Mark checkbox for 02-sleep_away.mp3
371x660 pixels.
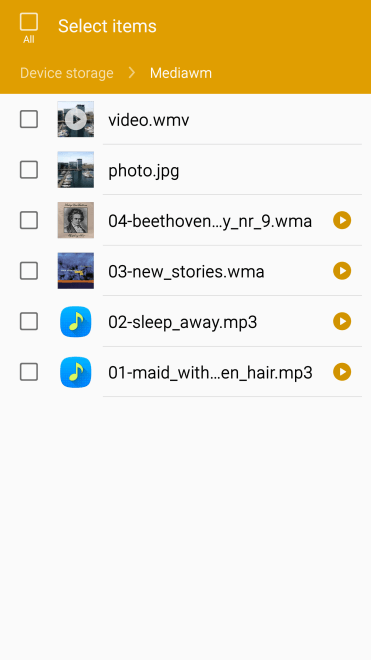(29, 322)
